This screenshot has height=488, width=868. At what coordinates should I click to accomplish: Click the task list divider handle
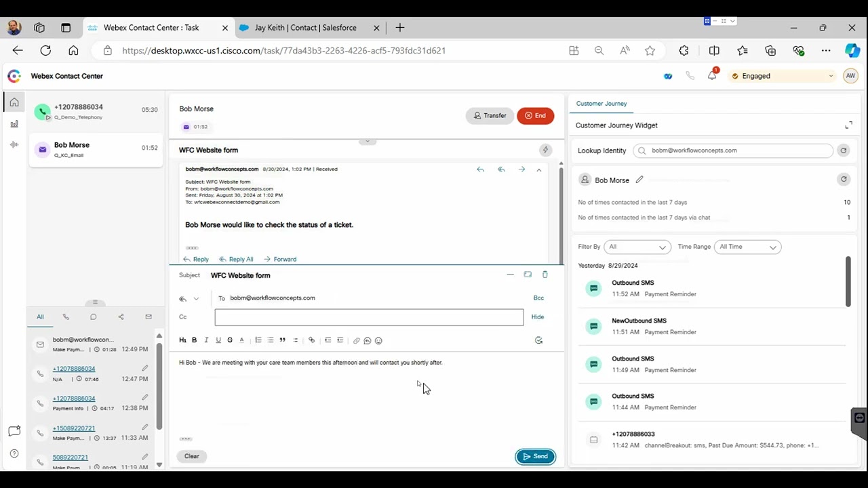[x=95, y=302]
